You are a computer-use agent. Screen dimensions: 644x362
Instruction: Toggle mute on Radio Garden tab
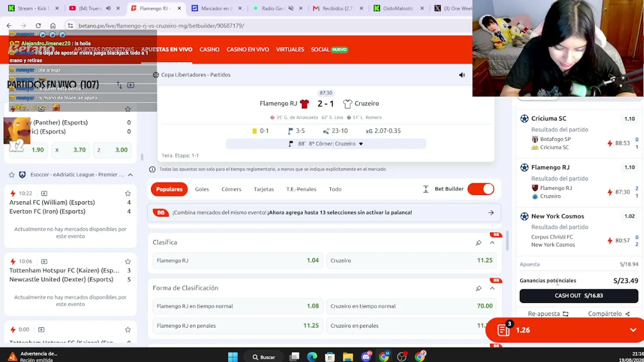[291, 9]
